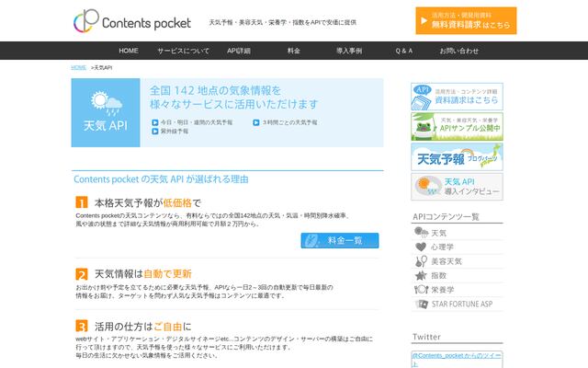Click the cards icon next to STAR FORTUNE ASP
The image size is (588, 368).
(421, 304)
